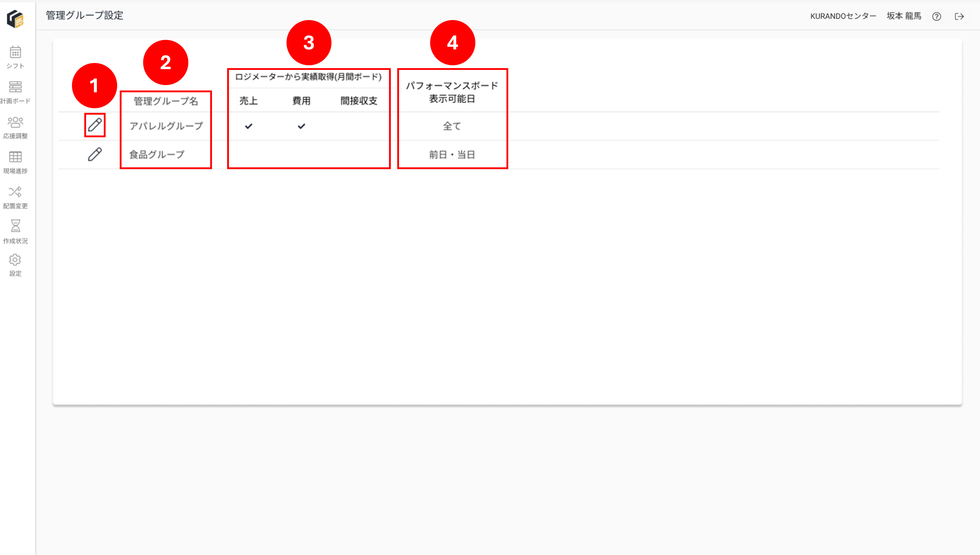Click the 費用 column header
The width and height of the screenshot is (980, 555).
pos(301,101)
